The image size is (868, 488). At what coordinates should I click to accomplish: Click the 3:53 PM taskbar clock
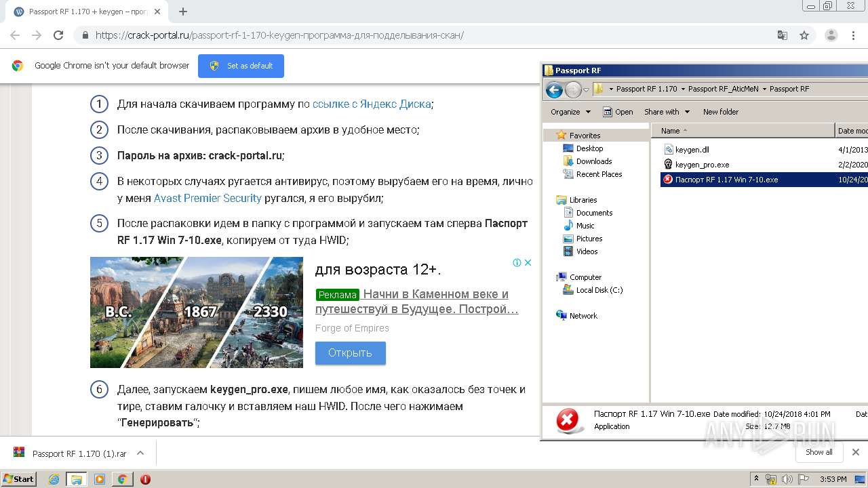pos(833,479)
